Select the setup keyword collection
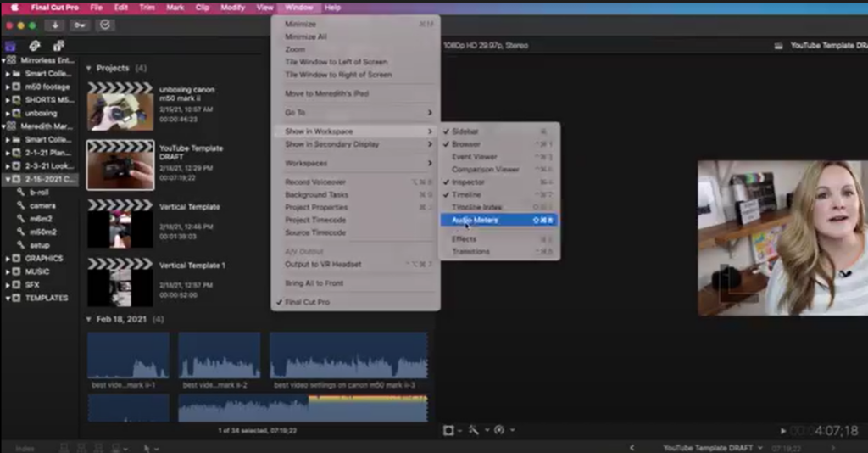 point(40,245)
